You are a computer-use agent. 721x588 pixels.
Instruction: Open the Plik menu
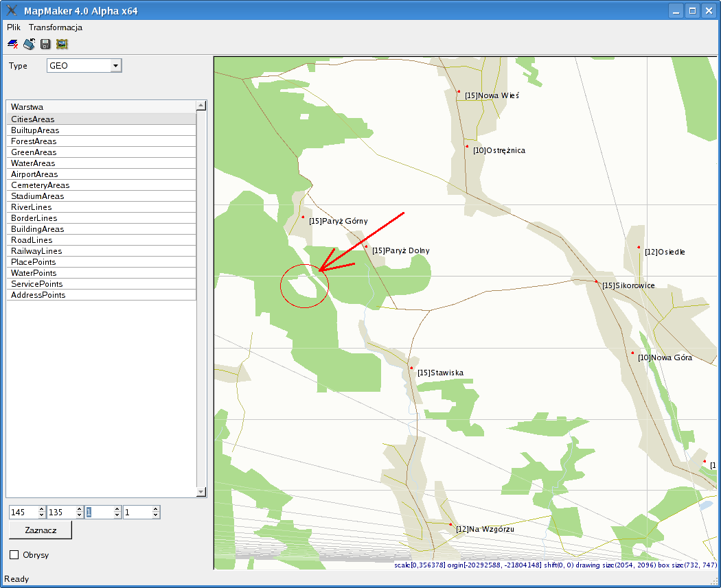(14, 27)
